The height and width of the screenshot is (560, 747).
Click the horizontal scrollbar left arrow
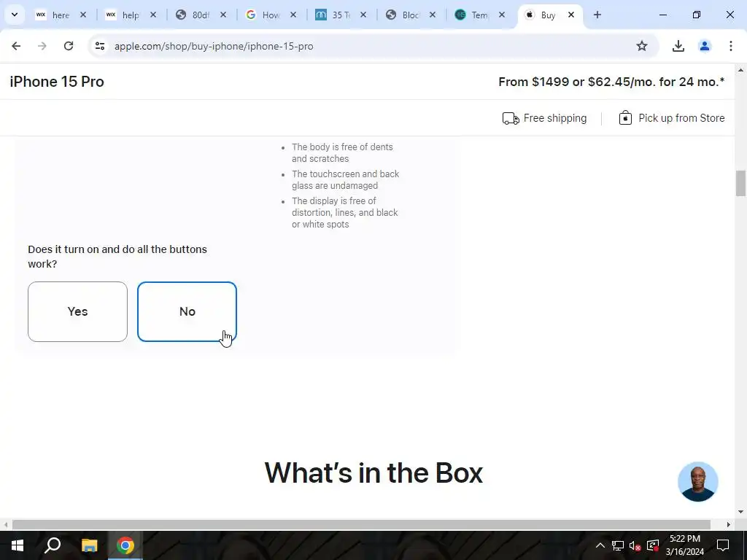tap(6, 524)
